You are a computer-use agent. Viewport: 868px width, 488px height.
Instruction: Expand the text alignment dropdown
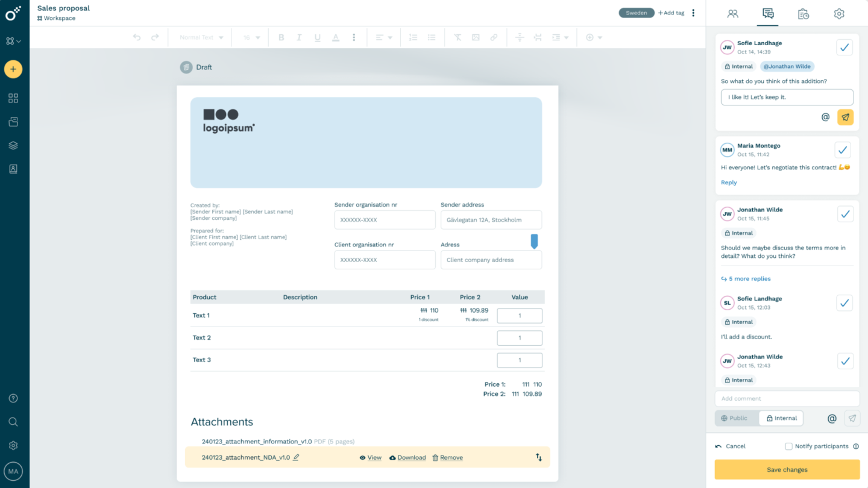382,37
